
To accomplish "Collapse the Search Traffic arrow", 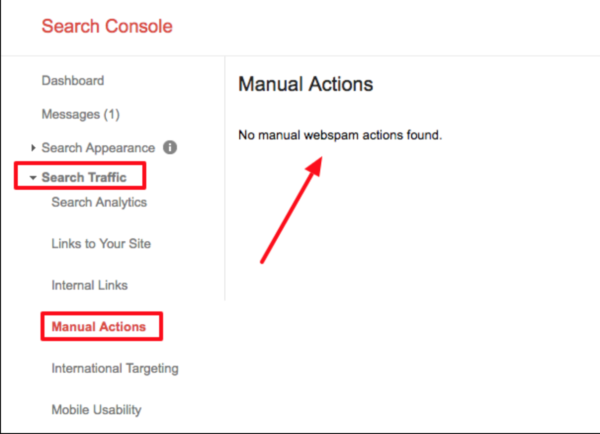I will (x=33, y=178).
